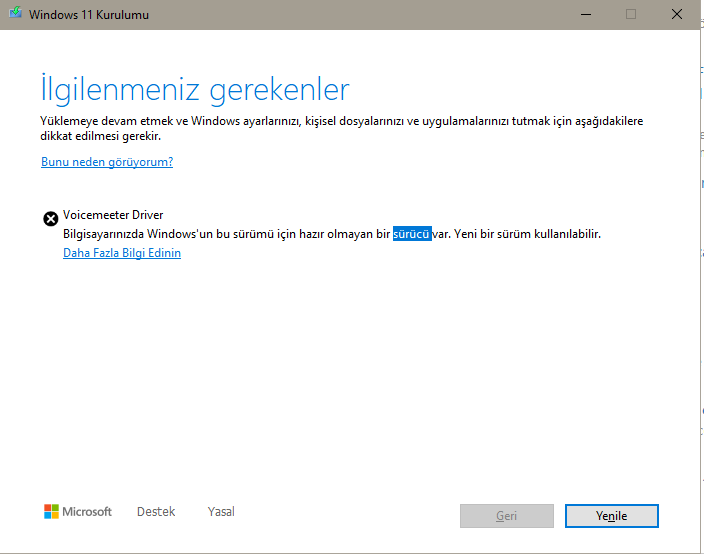Click the Destek link
704x554 pixels.
[156, 511]
